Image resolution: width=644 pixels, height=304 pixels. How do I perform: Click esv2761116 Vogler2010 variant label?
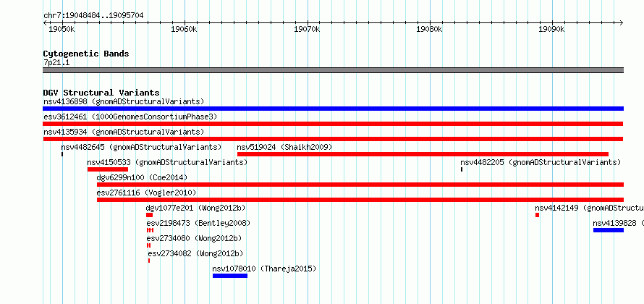click(146, 193)
